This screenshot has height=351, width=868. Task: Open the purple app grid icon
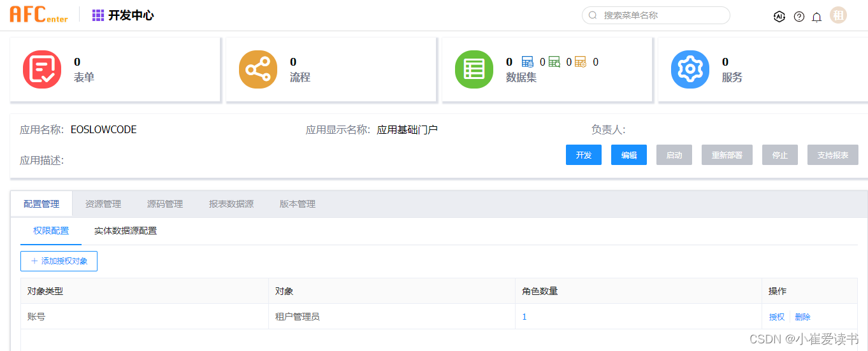pyautogui.click(x=98, y=15)
